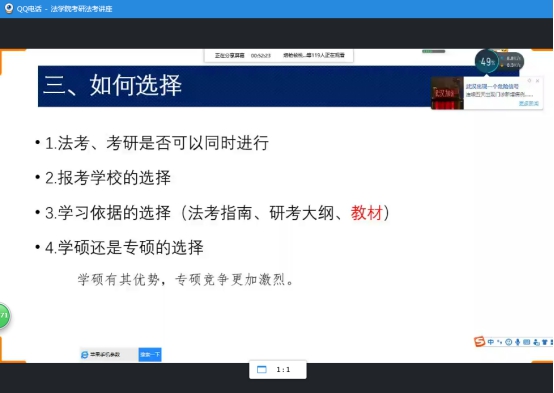
Task: Click the 更多新闻 link in popup
Action: tap(529, 103)
